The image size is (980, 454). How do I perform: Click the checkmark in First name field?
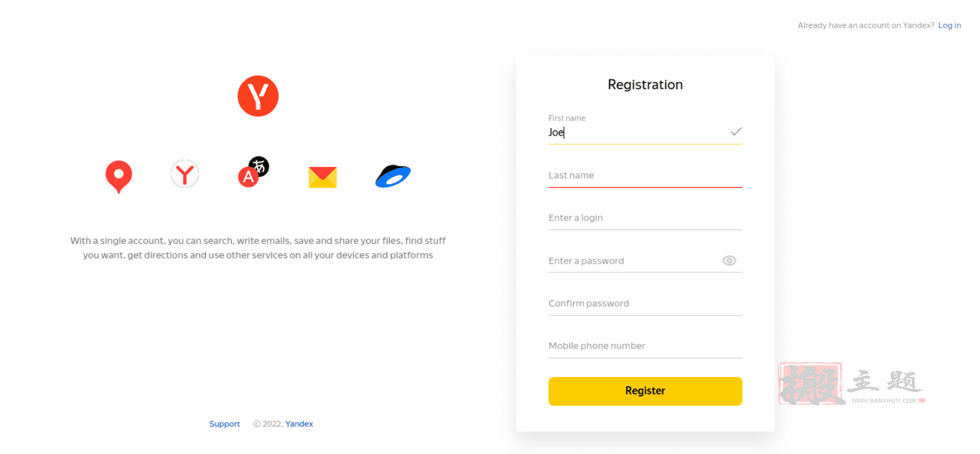click(x=736, y=132)
